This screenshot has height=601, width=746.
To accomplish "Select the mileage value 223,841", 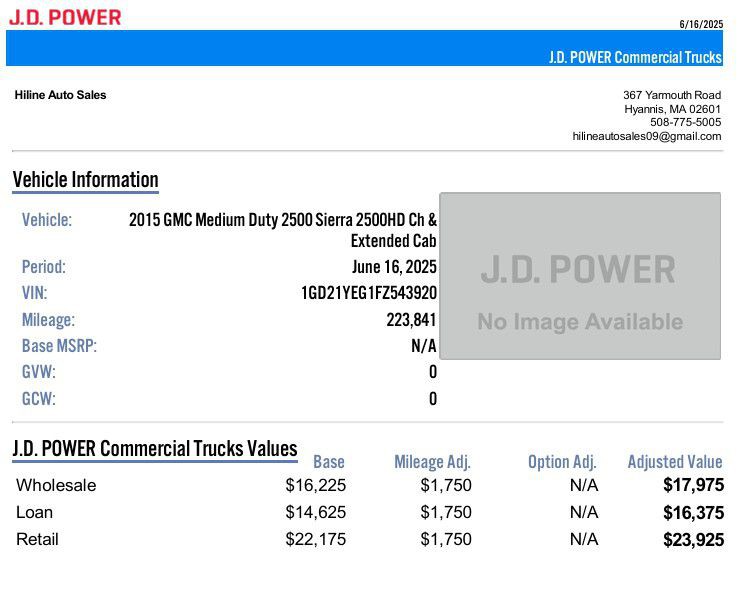I will pyautogui.click(x=411, y=320).
